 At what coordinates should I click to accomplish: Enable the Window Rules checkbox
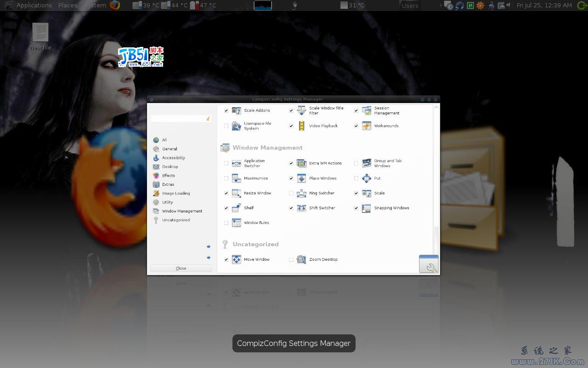tap(226, 223)
